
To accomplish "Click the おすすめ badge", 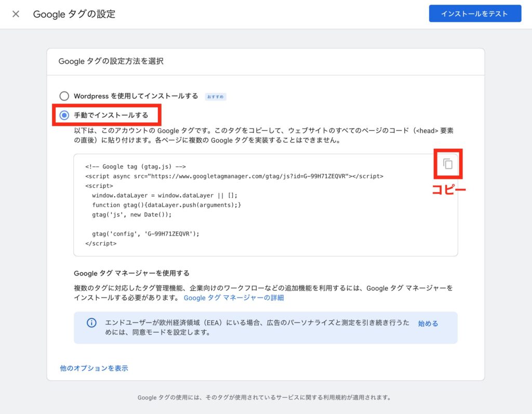I will 216,97.
